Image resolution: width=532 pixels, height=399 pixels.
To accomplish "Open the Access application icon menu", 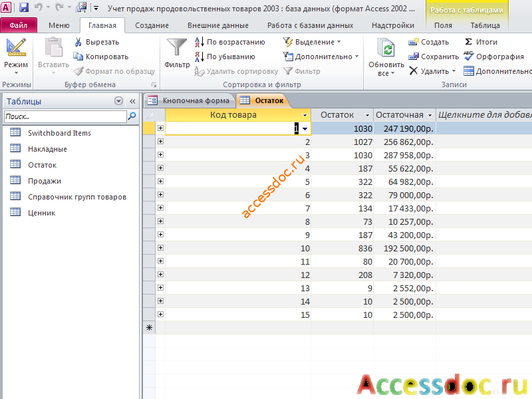I will point(6,7).
